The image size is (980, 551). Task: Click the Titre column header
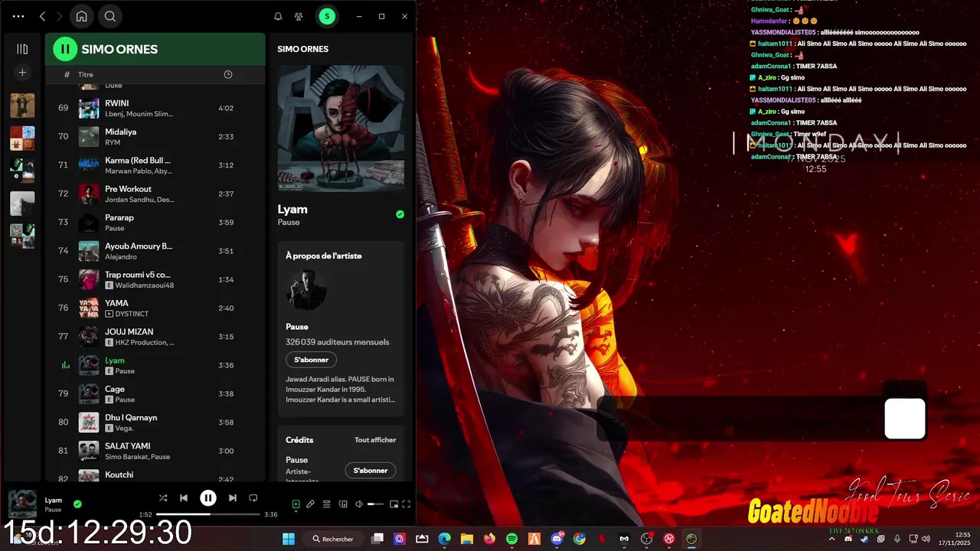pos(86,74)
